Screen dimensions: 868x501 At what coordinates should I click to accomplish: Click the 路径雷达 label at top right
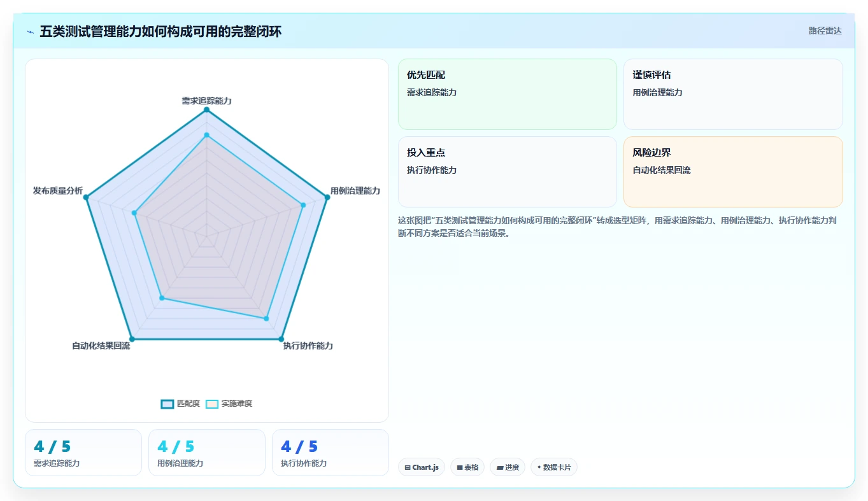(x=825, y=31)
